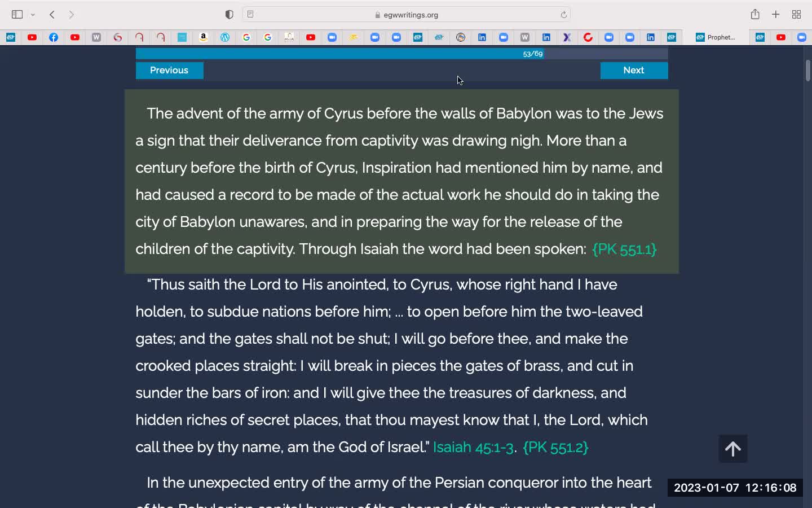Open the teal square icon tab
The width and height of the screenshot is (812, 508).
click(x=182, y=37)
